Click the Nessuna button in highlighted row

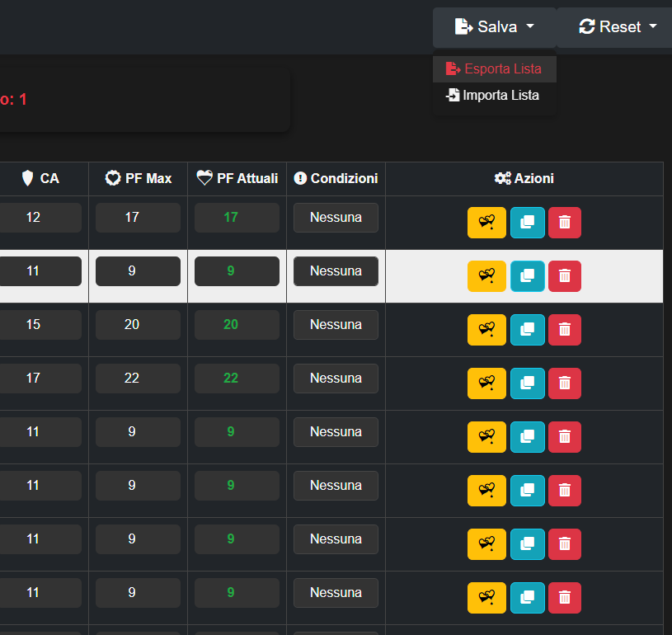(336, 271)
